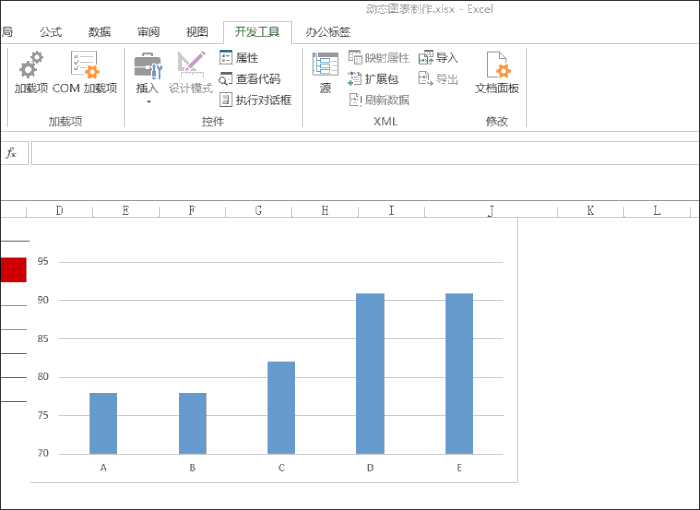Select chart bar for category B

192,423
